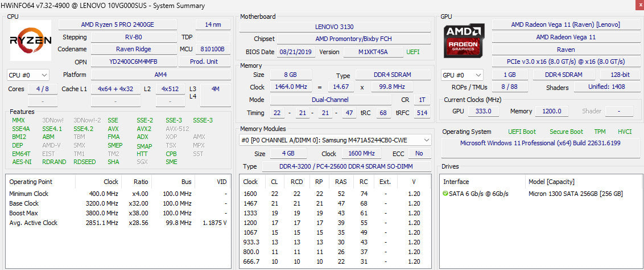Click the BIOS version M1XKT45A field

[x=373, y=52]
